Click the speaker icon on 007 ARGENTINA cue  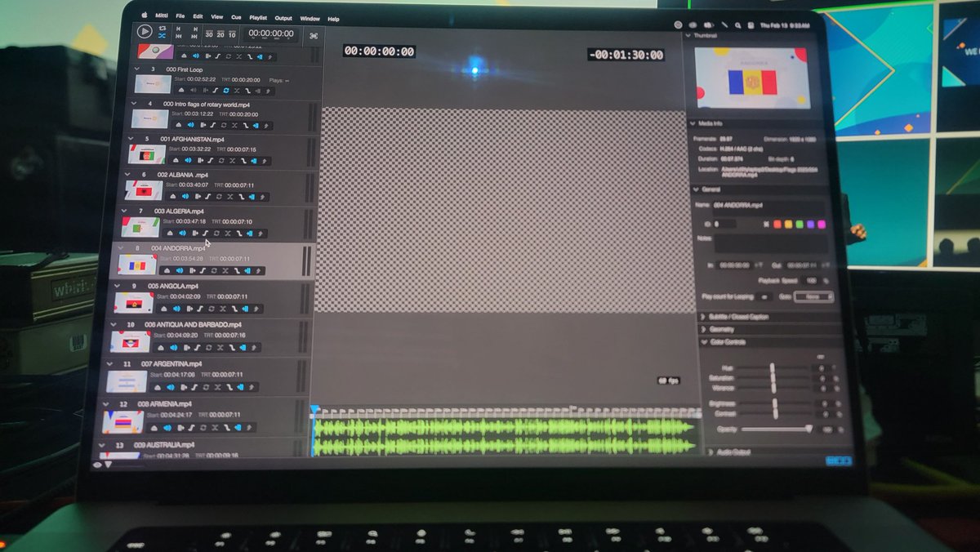[170, 387]
